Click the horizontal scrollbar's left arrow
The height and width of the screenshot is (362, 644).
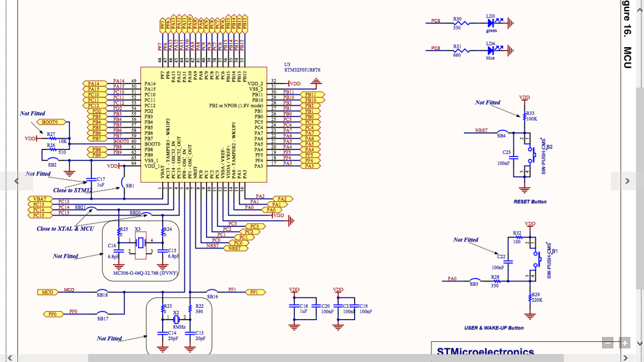9,358
